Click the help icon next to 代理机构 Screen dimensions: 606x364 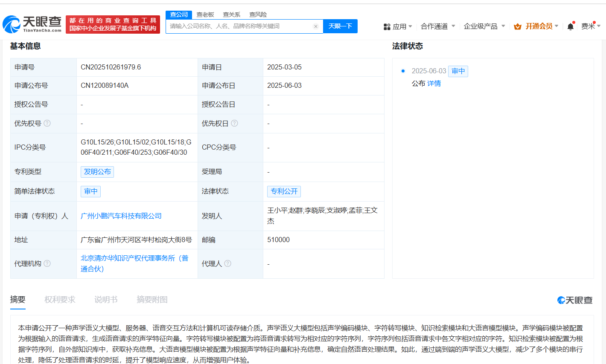47,263
